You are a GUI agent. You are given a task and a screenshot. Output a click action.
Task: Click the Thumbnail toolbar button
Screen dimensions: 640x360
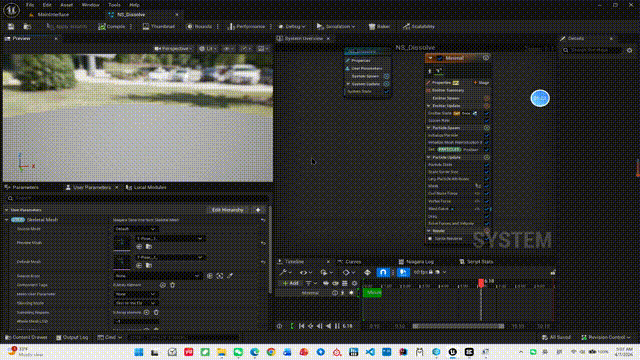pyautogui.click(x=158, y=27)
